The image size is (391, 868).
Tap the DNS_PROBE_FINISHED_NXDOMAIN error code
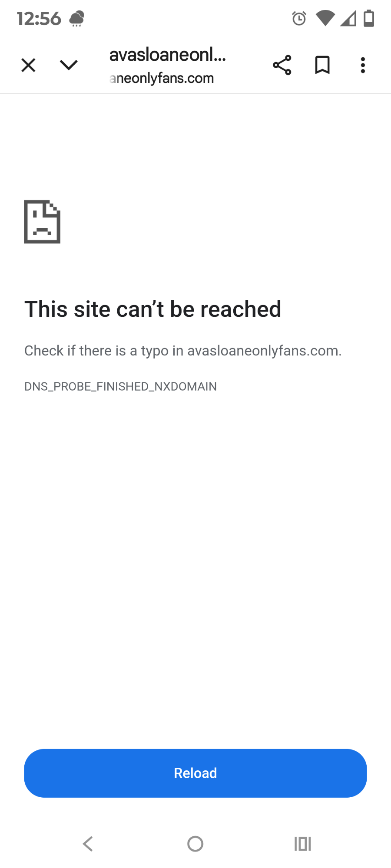coord(120,386)
